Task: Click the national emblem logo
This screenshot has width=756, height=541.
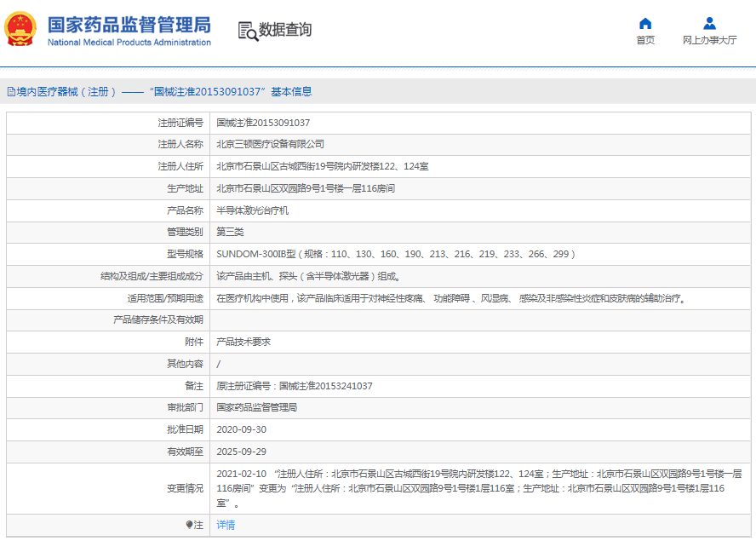Action: pyautogui.click(x=22, y=29)
